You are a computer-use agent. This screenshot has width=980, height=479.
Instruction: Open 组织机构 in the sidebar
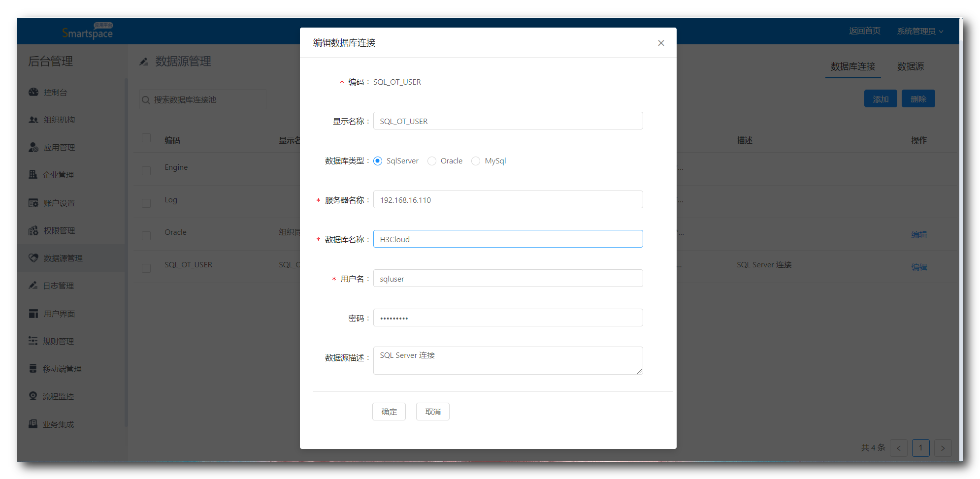[59, 120]
